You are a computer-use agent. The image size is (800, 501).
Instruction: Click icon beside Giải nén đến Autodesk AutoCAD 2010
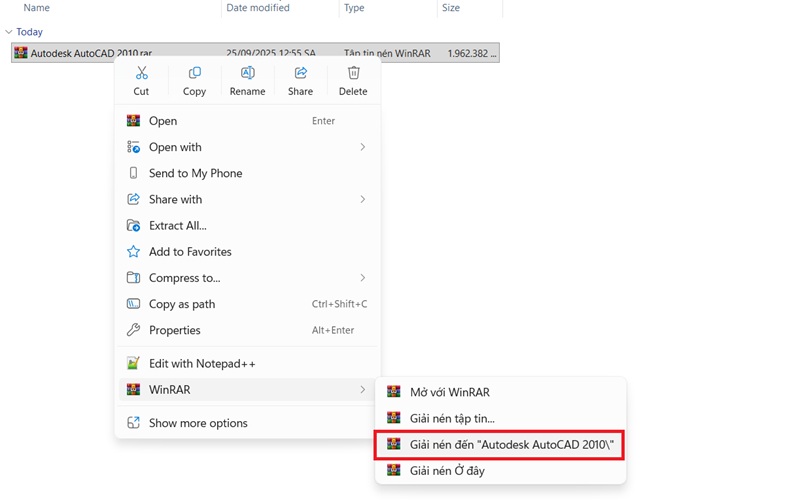393,444
